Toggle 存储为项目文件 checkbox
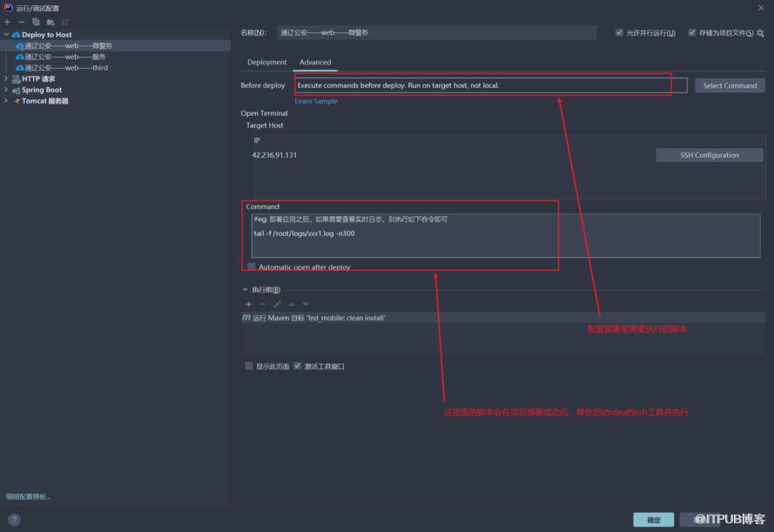 click(691, 32)
